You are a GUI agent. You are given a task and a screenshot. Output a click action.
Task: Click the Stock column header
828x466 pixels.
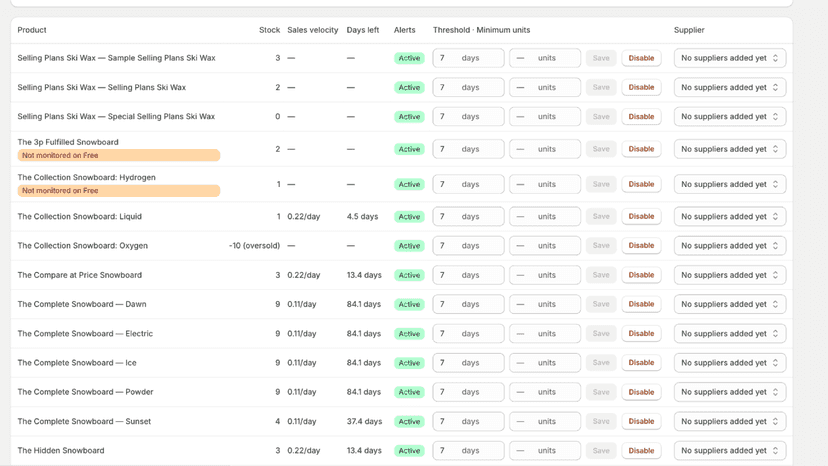pos(269,30)
